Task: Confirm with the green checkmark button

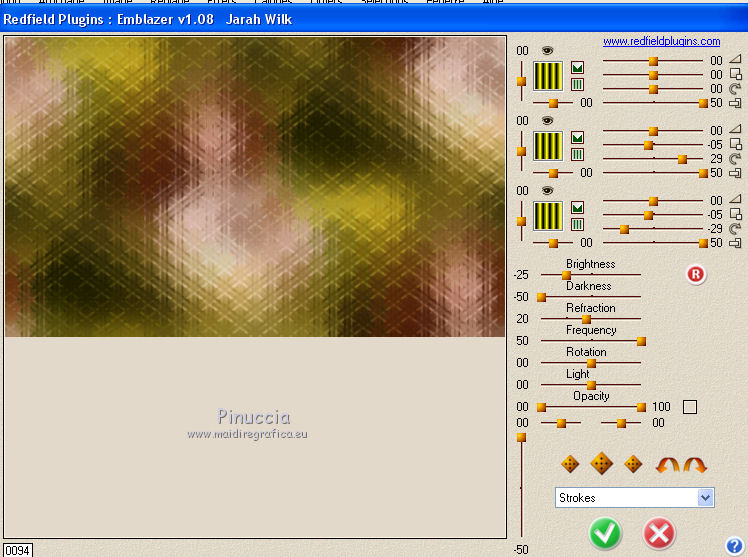Action: coord(605,533)
